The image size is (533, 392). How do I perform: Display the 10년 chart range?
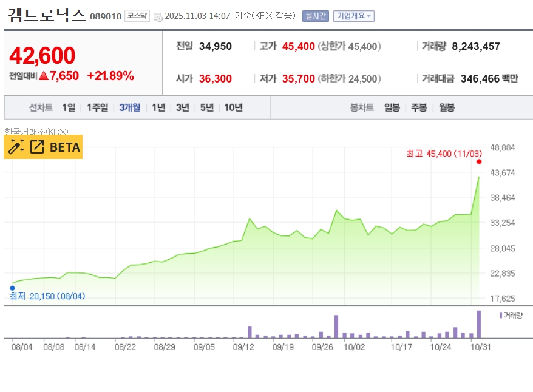pos(233,107)
